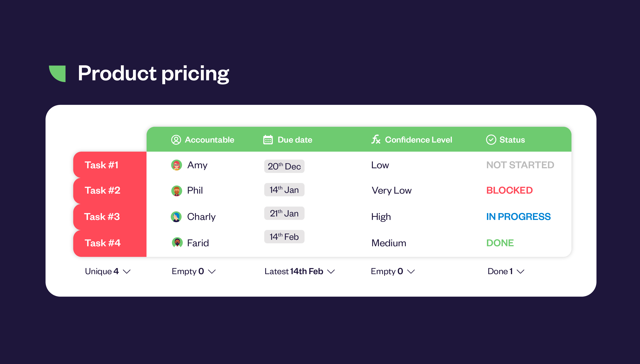Select the Task #1 row label
Image resolution: width=640 pixels, height=364 pixels.
tap(102, 165)
